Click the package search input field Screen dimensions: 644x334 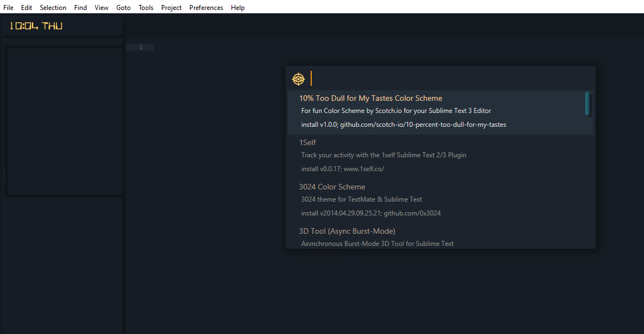[x=450, y=79]
